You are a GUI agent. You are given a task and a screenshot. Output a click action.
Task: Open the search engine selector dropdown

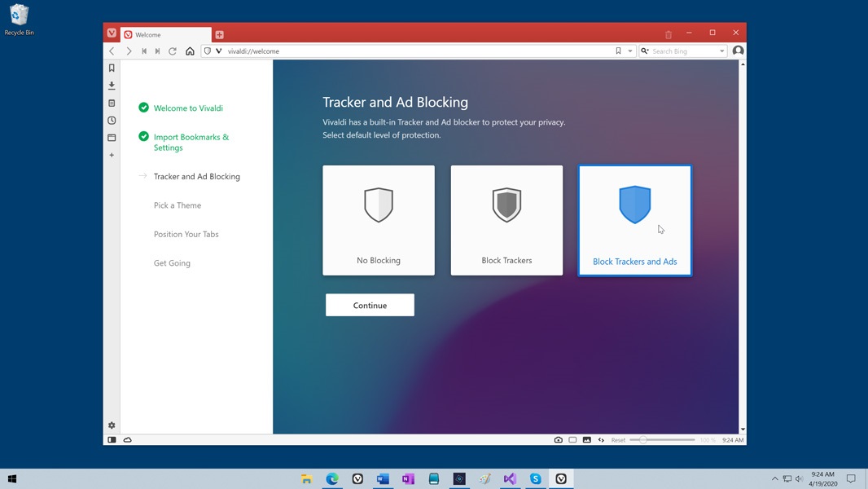click(x=645, y=51)
